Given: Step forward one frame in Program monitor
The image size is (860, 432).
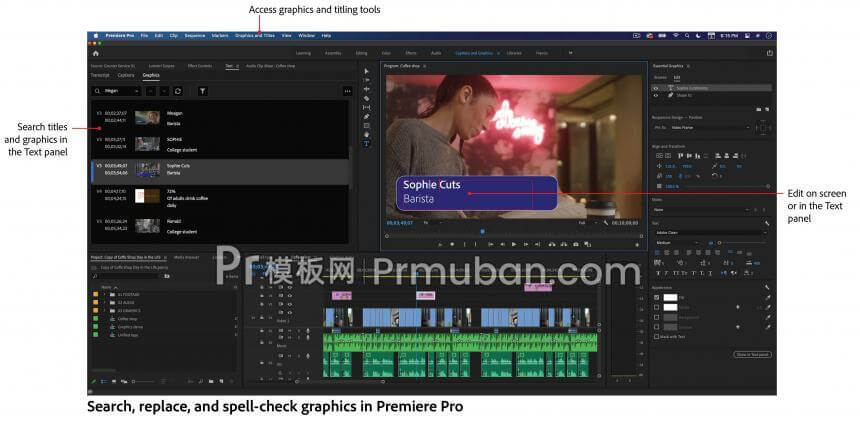Looking at the screenshot, I should pos(525,244).
